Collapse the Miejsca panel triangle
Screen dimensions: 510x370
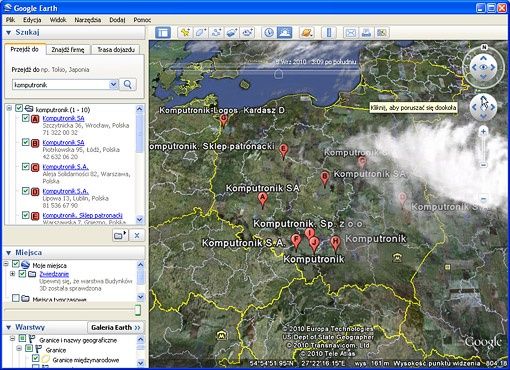(x=9, y=253)
